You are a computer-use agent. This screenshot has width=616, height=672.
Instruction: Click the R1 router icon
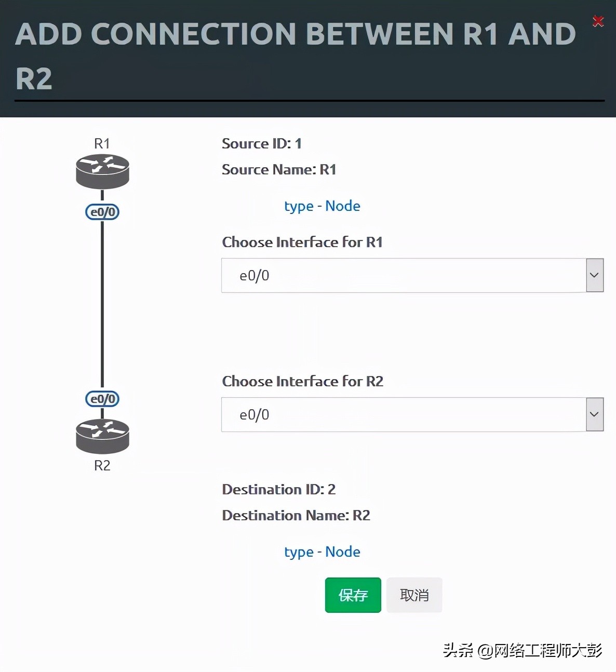(102, 171)
